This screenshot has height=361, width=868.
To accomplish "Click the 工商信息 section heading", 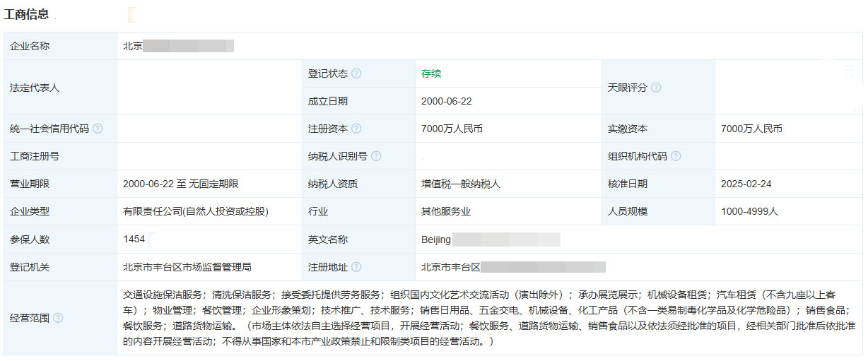I will pos(26,14).
